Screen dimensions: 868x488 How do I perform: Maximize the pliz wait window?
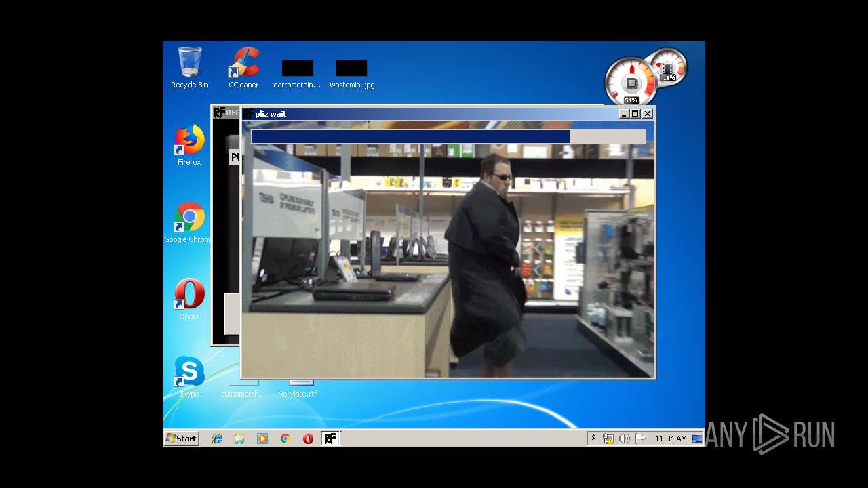(635, 114)
